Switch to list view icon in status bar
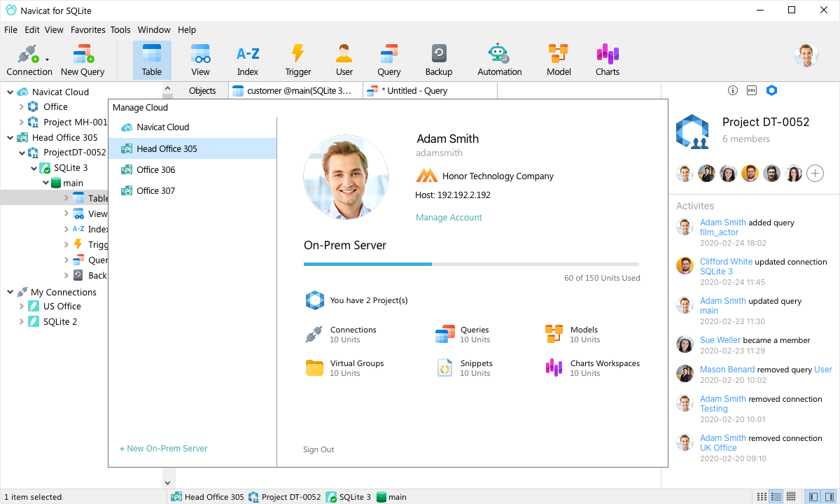 762,496
